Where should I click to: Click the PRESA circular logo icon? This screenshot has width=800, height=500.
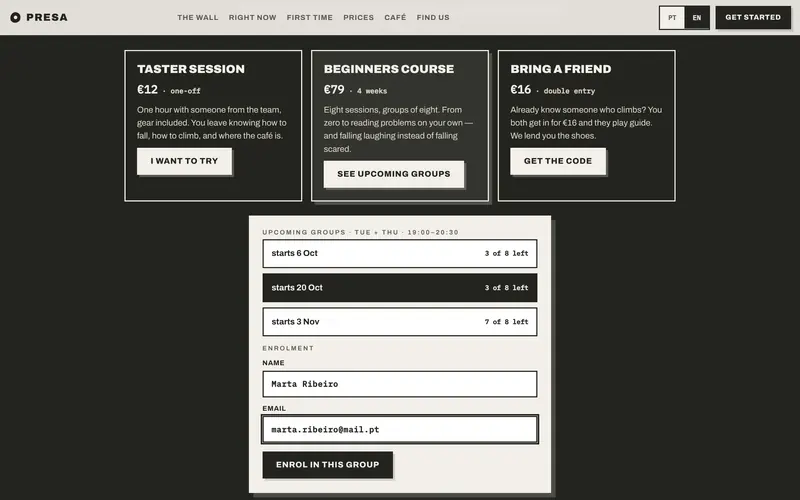pyautogui.click(x=15, y=17)
